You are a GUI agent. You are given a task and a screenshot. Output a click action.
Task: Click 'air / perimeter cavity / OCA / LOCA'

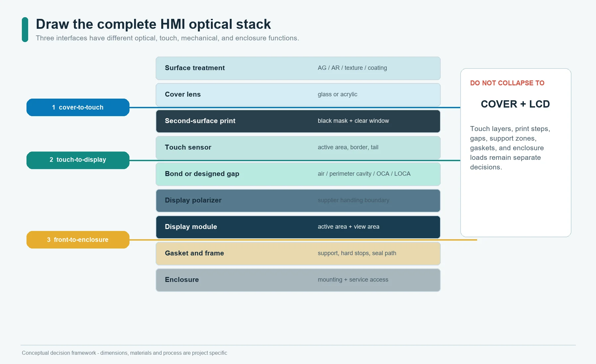pyautogui.click(x=364, y=174)
